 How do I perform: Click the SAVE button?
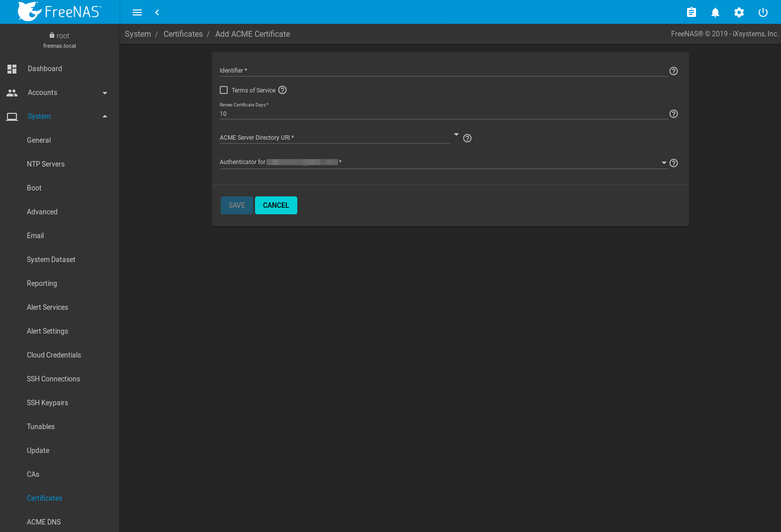[237, 205]
